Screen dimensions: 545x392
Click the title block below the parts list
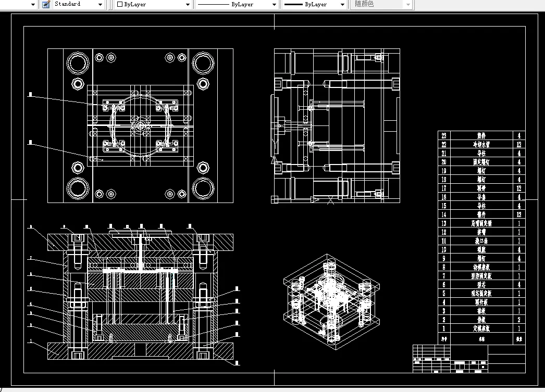(469, 359)
